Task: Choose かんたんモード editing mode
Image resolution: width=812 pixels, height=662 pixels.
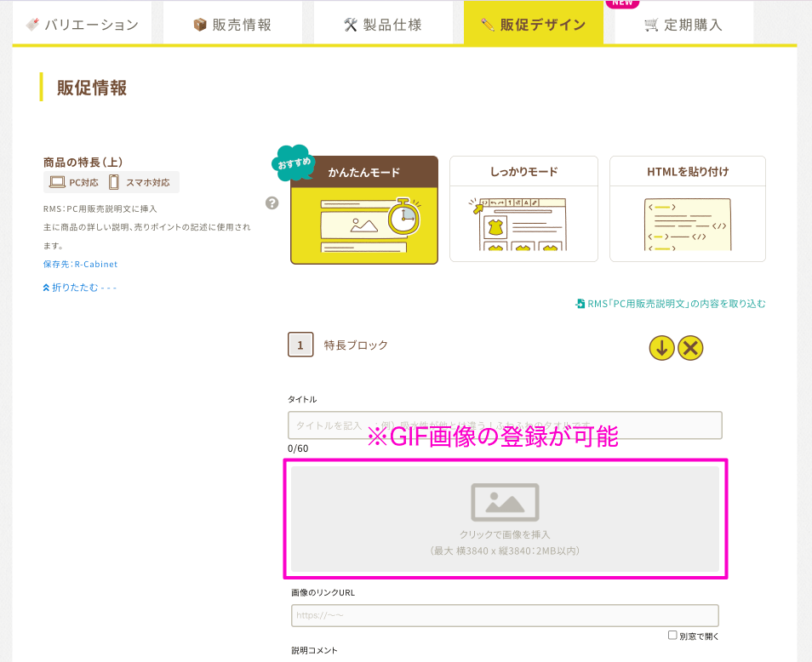Action: pos(364,210)
